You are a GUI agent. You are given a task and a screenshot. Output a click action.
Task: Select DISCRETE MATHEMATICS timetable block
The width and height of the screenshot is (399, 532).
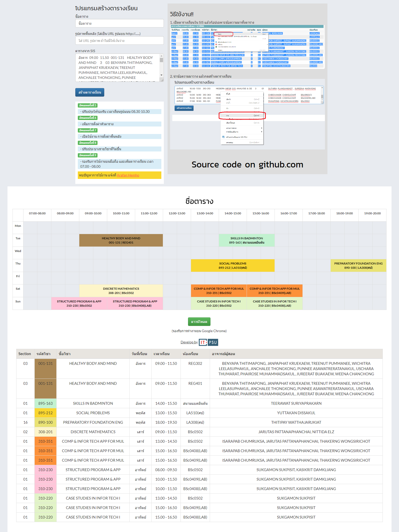point(121,291)
